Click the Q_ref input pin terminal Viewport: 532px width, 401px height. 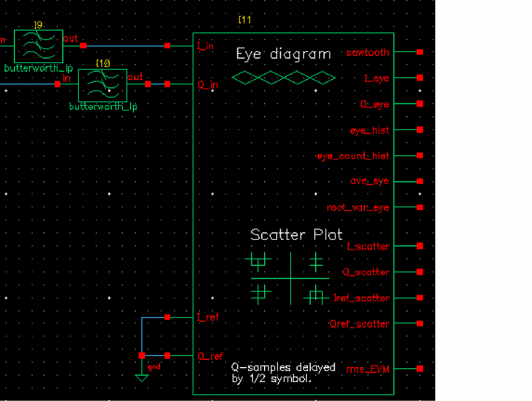[167, 355]
